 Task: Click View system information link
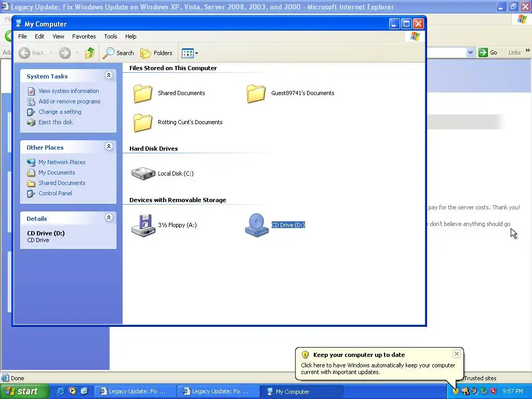[x=69, y=91]
